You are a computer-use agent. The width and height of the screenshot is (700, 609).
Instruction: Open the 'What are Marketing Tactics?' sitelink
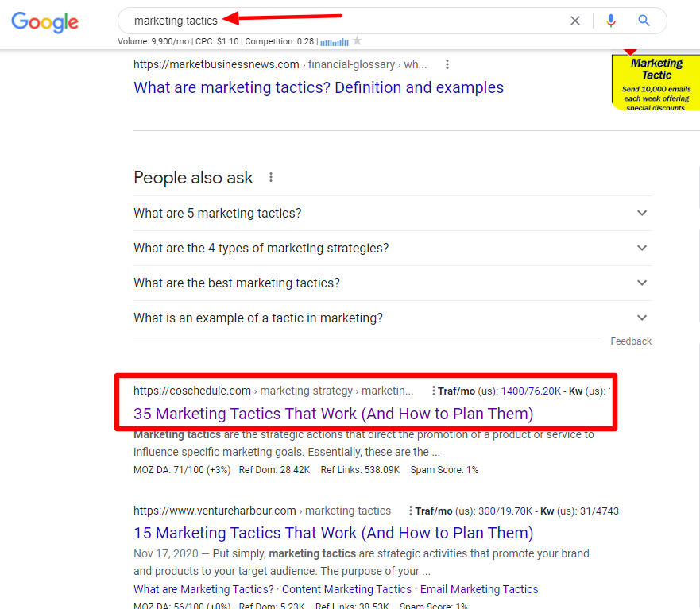[x=203, y=589]
